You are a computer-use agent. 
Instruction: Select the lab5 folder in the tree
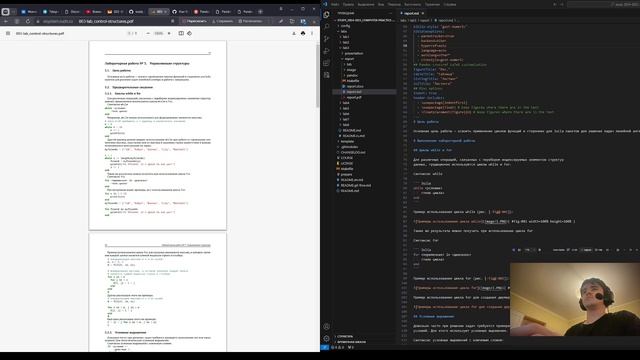click(x=346, y=108)
